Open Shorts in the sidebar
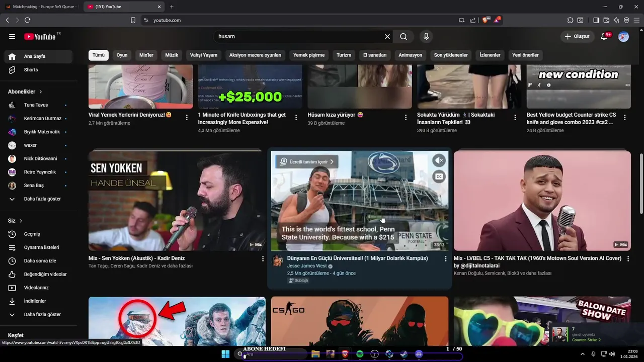 pyautogui.click(x=39, y=70)
